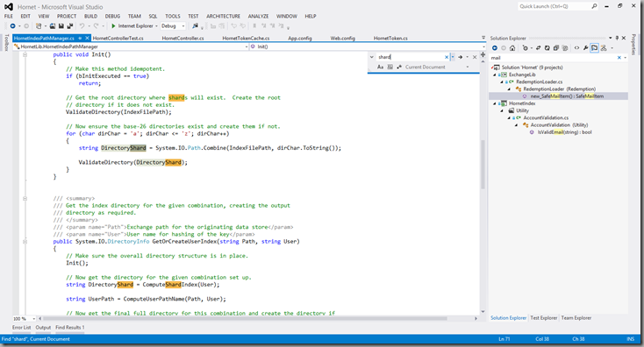Click the Navigate Backward toolbar icon

[x=13, y=25]
